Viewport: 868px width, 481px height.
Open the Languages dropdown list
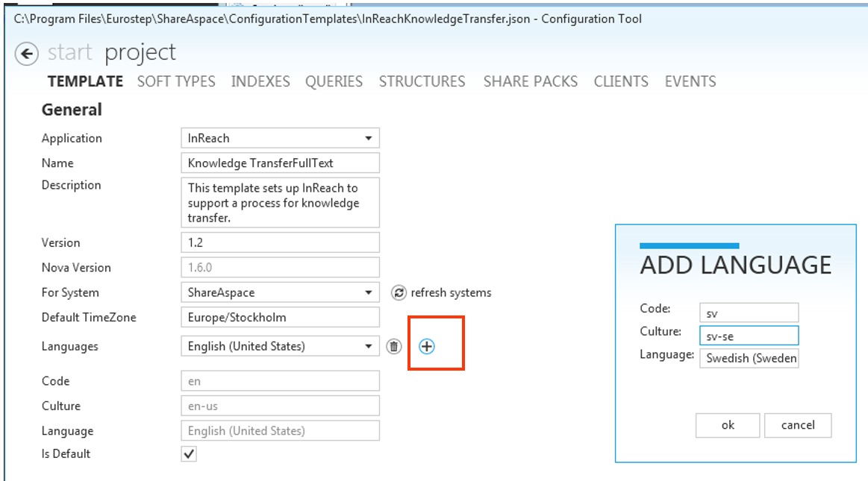coord(368,346)
